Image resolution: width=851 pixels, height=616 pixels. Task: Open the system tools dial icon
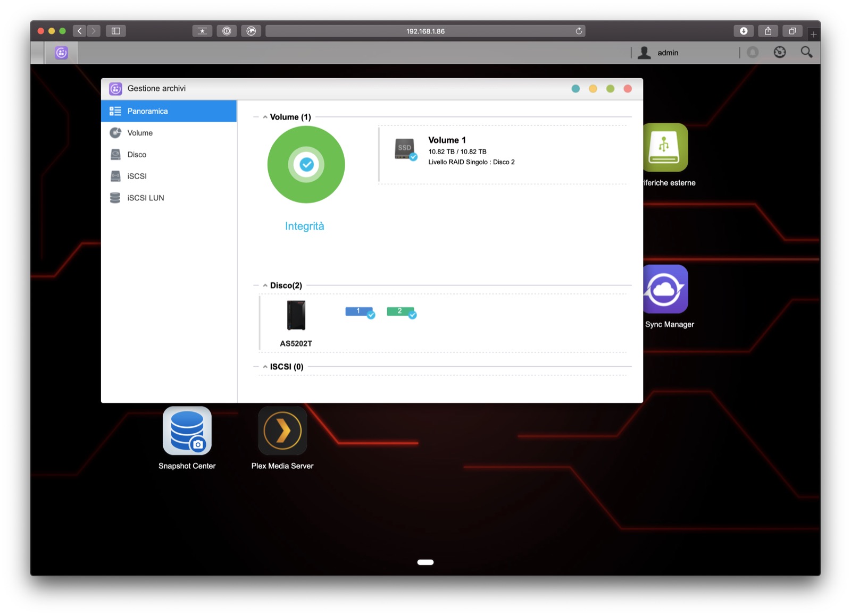(x=780, y=52)
